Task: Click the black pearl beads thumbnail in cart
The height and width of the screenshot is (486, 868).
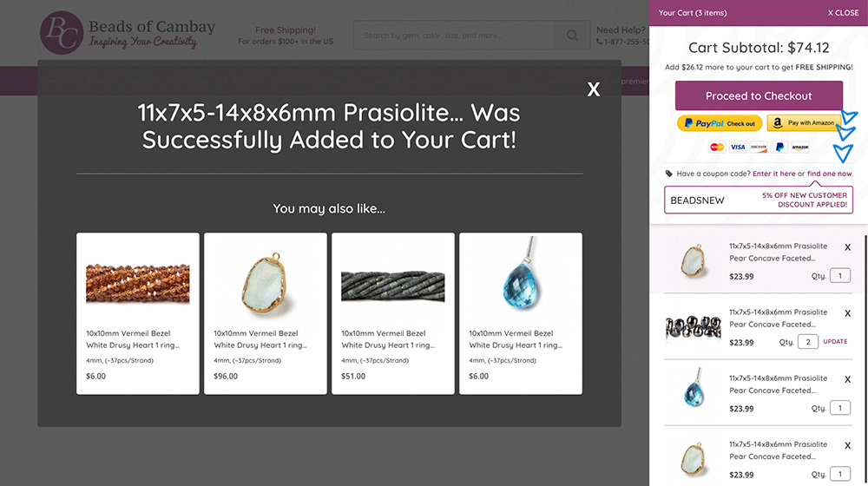Action: click(693, 327)
